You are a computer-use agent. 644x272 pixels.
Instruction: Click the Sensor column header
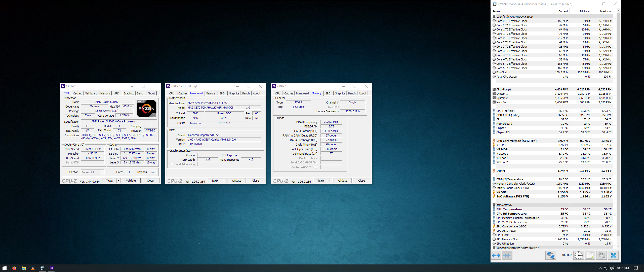518,11
